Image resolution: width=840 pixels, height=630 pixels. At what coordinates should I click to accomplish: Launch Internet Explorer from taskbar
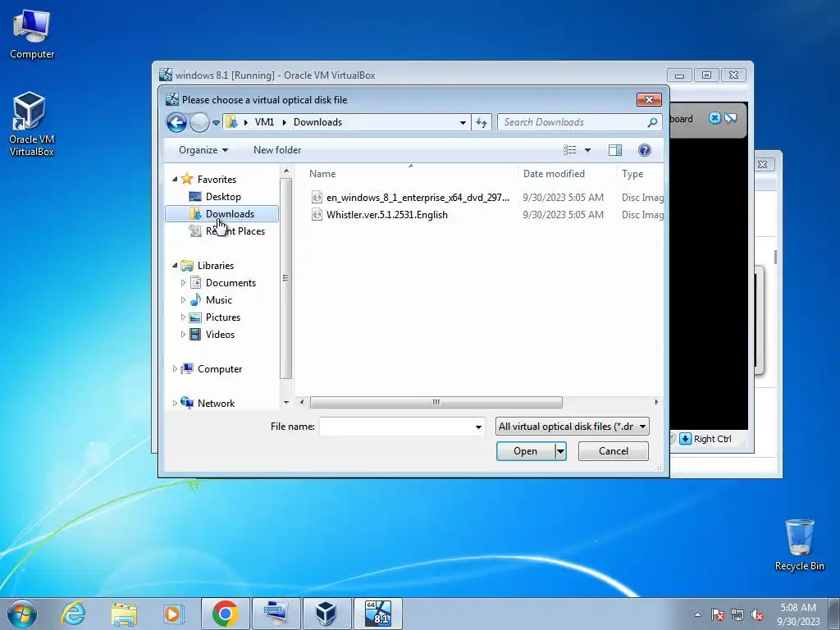tap(73, 614)
